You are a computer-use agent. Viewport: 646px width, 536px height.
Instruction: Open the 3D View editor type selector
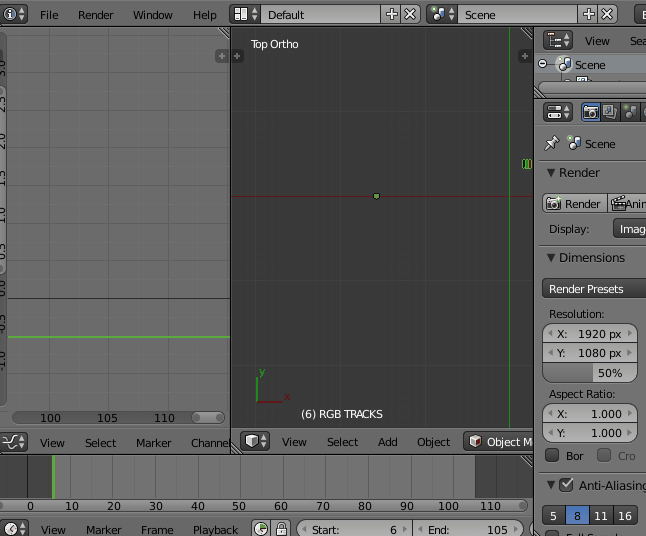click(255, 441)
